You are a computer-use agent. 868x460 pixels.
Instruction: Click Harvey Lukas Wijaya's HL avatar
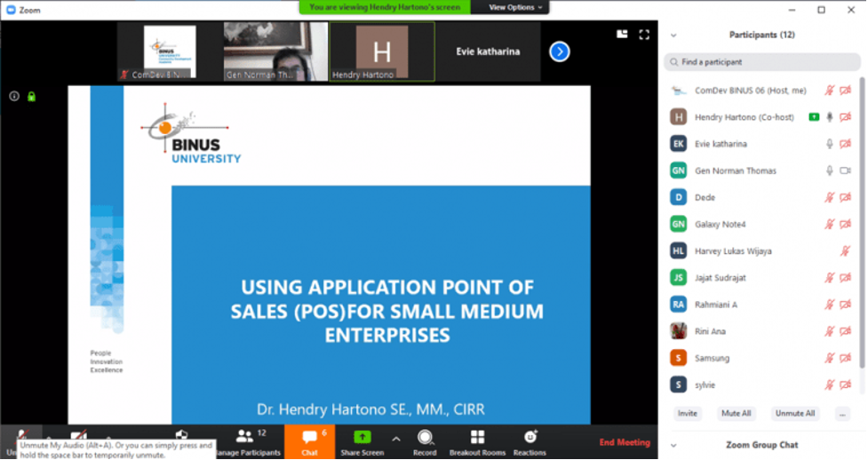678,250
